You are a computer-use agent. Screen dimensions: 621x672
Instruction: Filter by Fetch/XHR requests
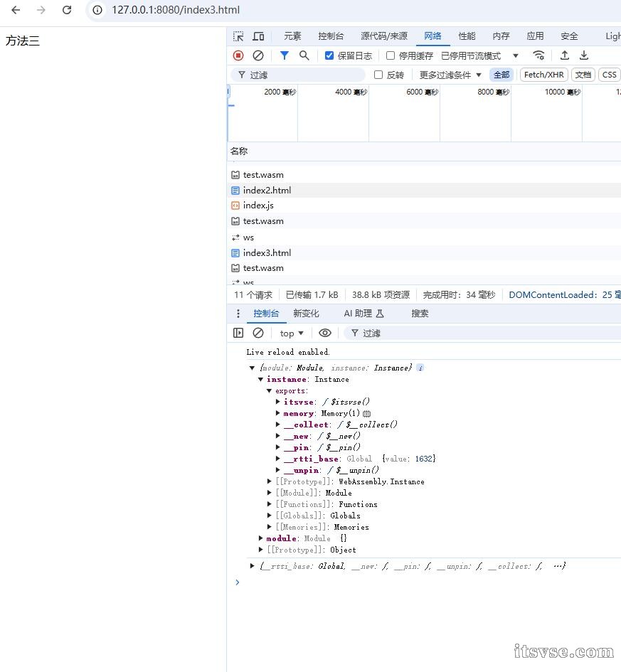pyautogui.click(x=544, y=75)
